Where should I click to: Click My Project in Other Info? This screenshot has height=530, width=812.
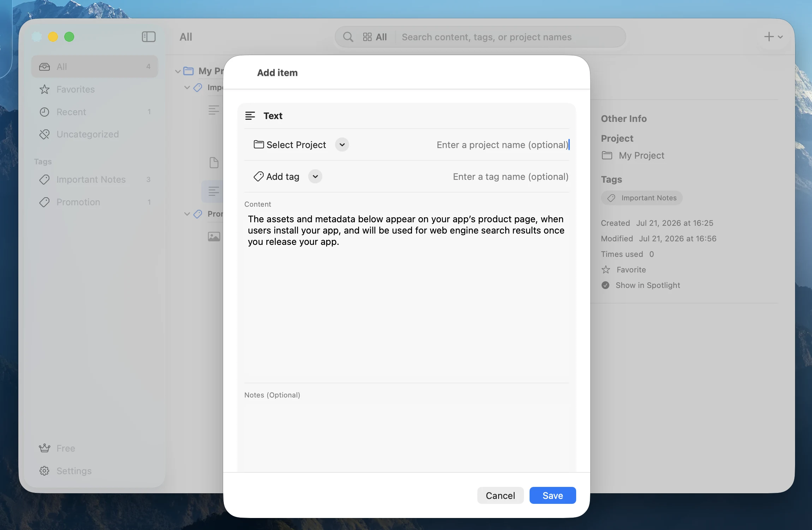point(641,155)
